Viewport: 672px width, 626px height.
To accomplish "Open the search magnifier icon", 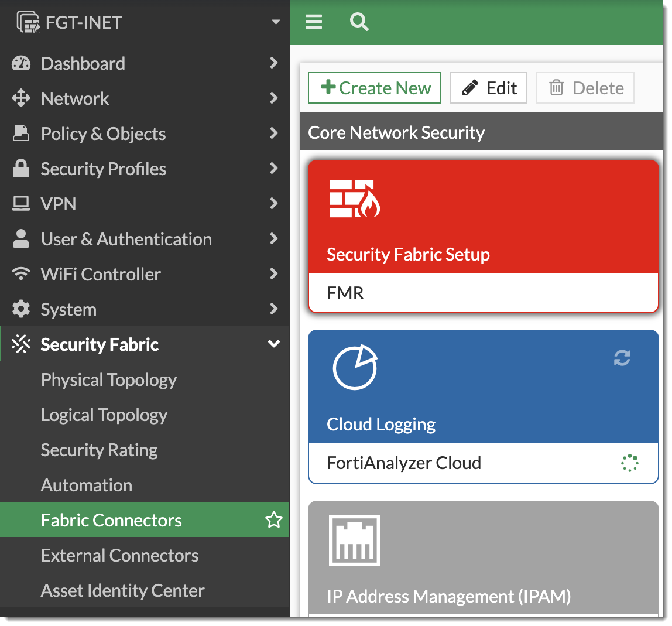I will [x=359, y=22].
